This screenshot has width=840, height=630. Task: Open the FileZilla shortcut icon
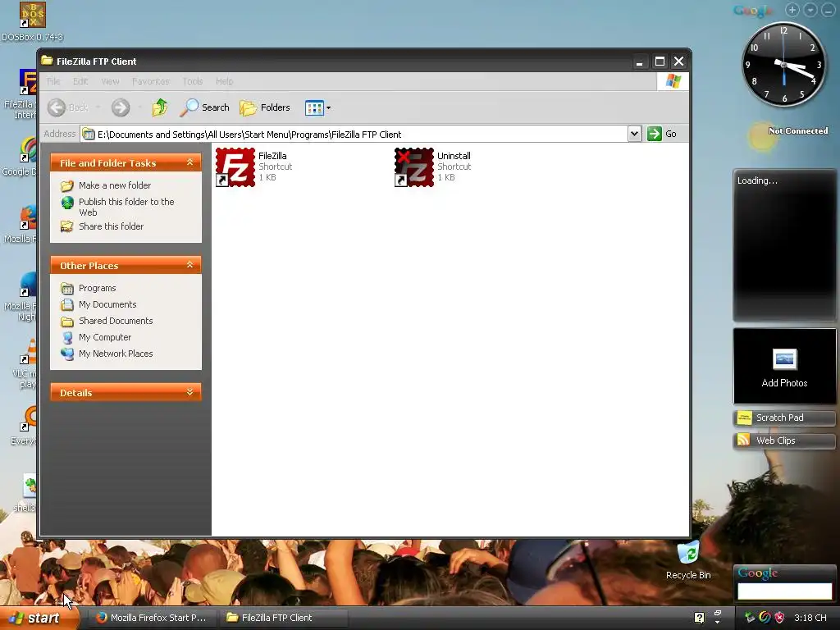235,167
